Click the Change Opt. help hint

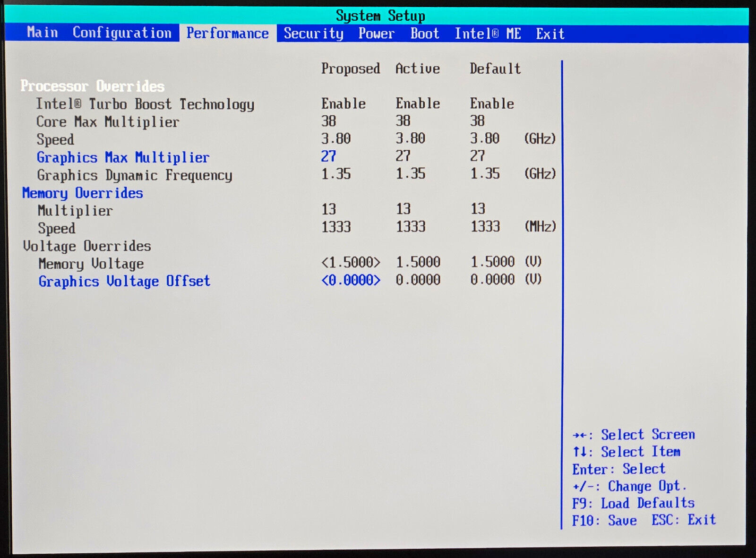tap(629, 486)
